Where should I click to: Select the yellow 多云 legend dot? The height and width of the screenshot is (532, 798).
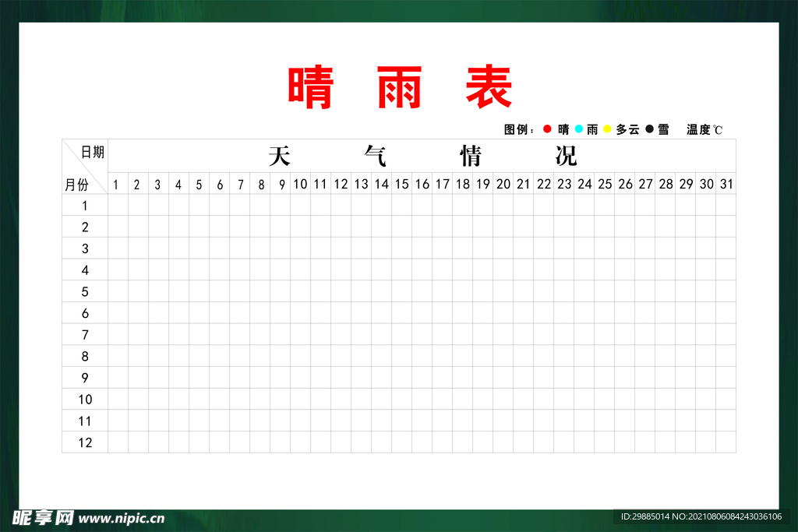tap(607, 129)
